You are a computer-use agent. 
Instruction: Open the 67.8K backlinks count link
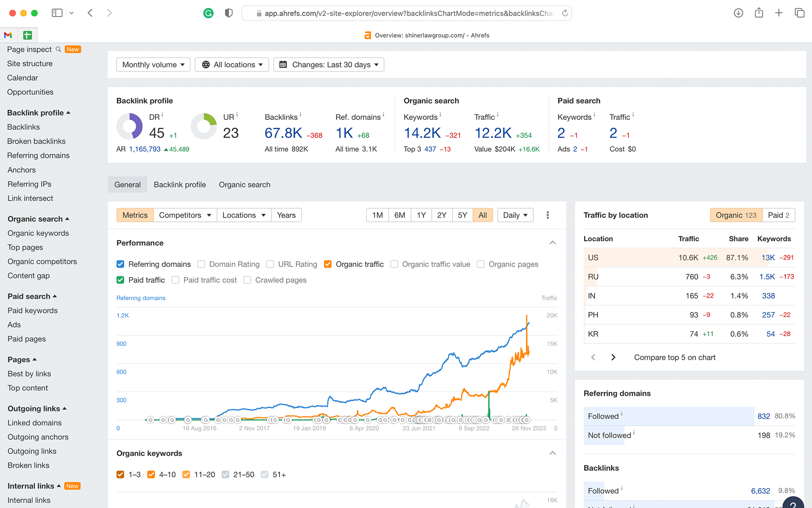tap(283, 133)
